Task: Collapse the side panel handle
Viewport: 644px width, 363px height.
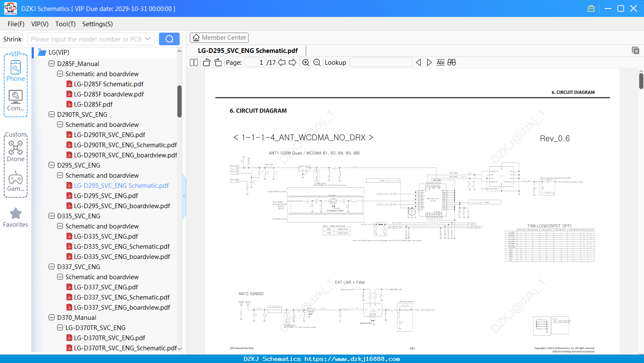Action: pyautogui.click(x=184, y=196)
